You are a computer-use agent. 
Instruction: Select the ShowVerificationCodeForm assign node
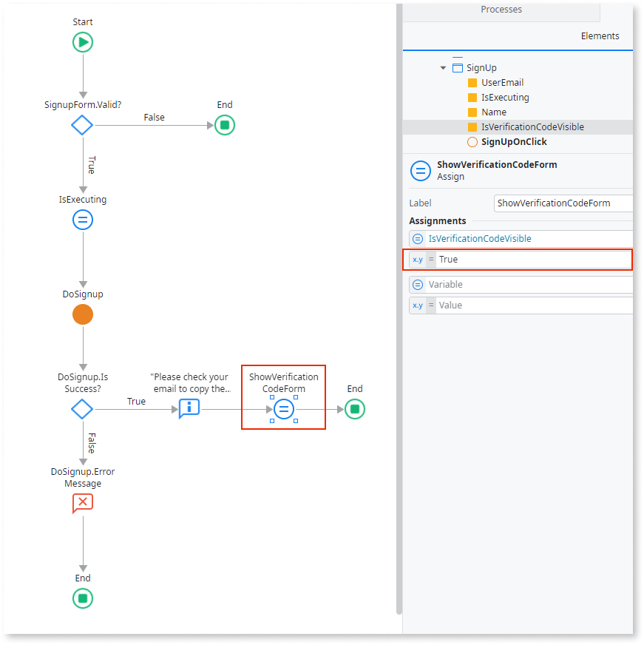click(284, 409)
